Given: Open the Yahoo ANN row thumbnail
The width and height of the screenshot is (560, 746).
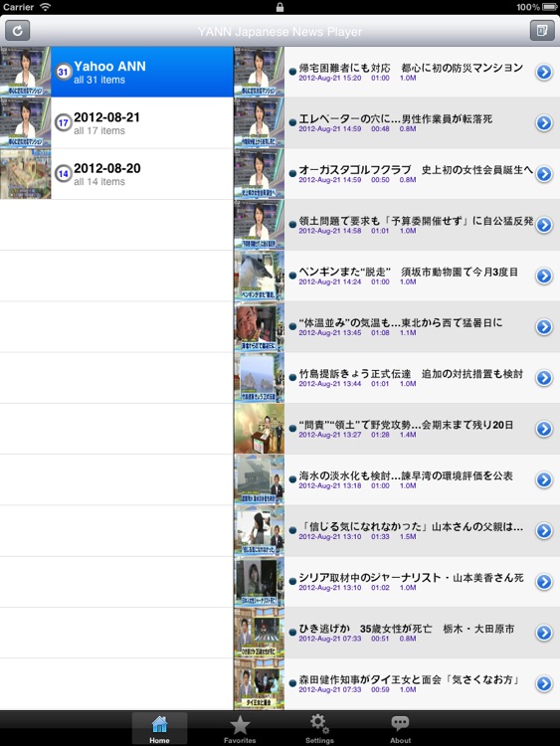Looking at the screenshot, I should click(x=25, y=72).
